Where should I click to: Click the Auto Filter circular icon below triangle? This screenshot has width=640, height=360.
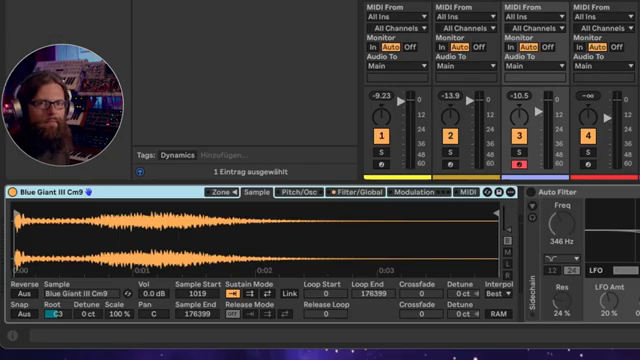click(532, 218)
